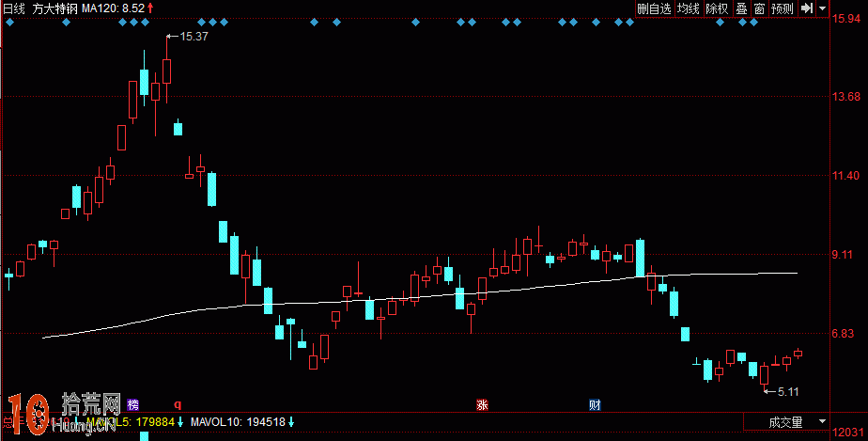The width and height of the screenshot is (868, 441).
Task: Click the 11.40 price axis label
Action: 847,176
